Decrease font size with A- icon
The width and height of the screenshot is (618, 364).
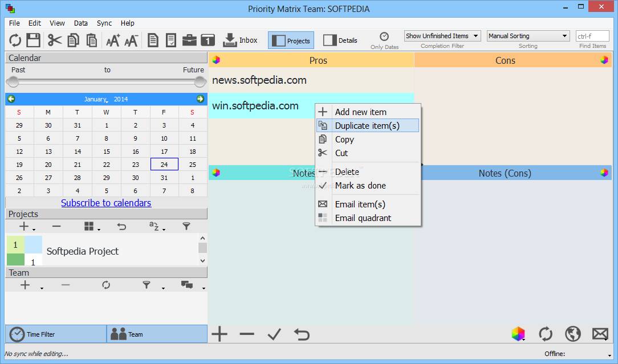coord(131,40)
